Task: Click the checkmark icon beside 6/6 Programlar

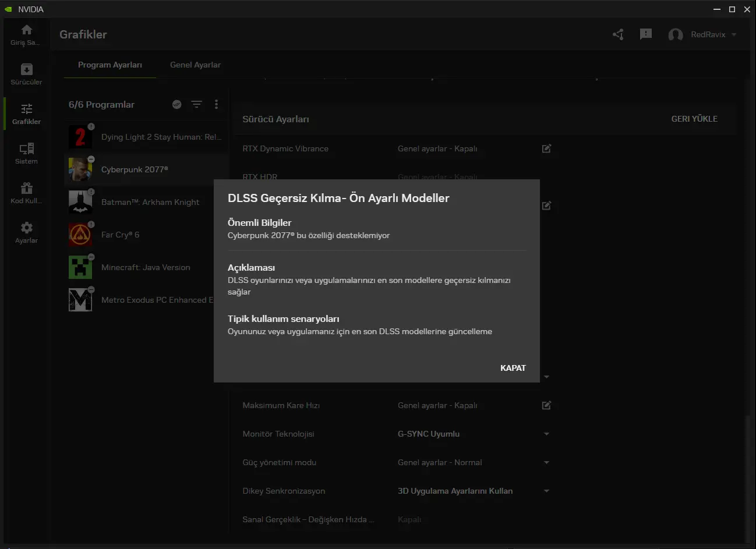Action: 177,105
